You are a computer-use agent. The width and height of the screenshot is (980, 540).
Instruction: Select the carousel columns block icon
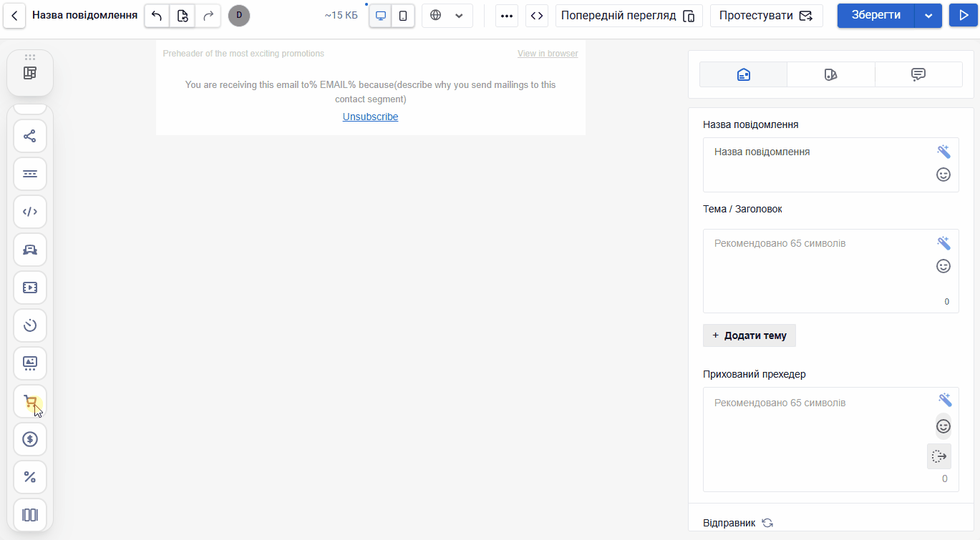click(x=30, y=515)
